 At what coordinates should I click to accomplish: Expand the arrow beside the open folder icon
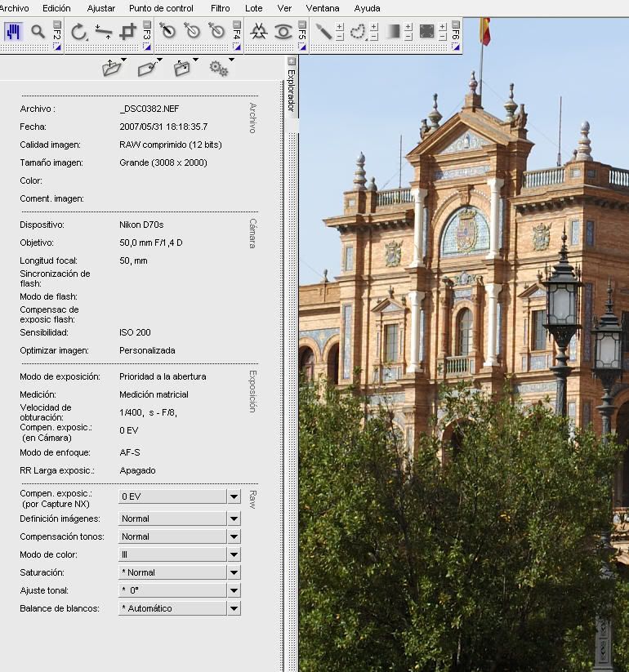(x=124, y=60)
